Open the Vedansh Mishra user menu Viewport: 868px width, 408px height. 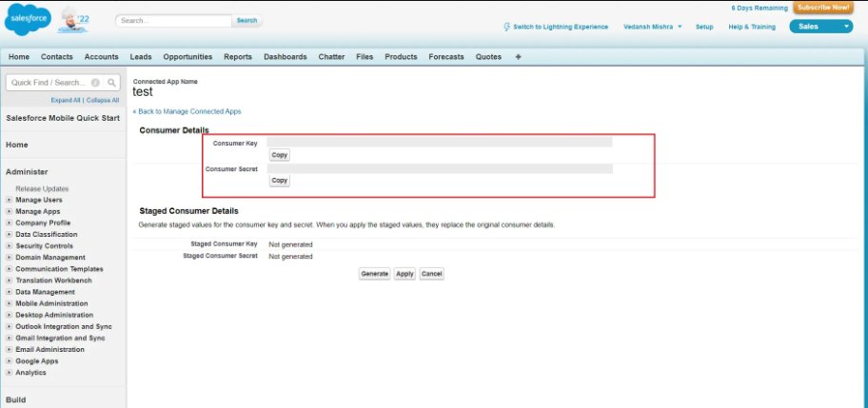pyautogui.click(x=653, y=27)
